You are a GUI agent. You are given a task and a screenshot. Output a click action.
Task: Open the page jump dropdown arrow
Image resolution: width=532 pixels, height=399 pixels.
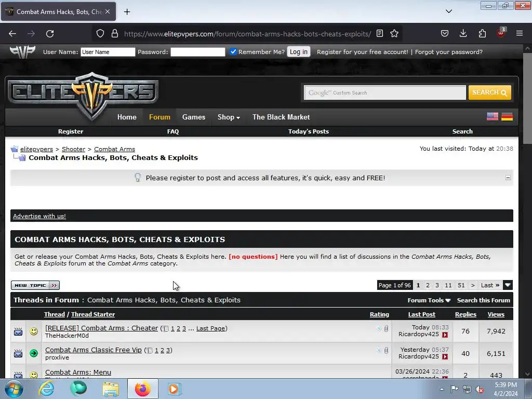pos(508,285)
